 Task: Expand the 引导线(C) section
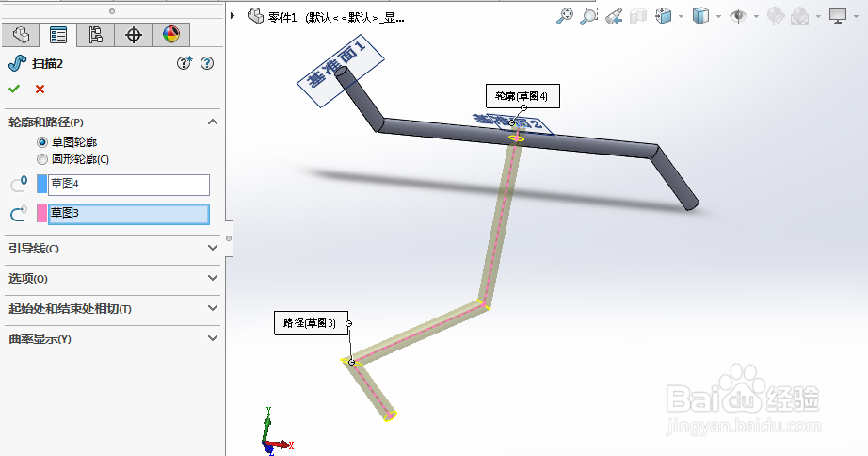point(213,248)
